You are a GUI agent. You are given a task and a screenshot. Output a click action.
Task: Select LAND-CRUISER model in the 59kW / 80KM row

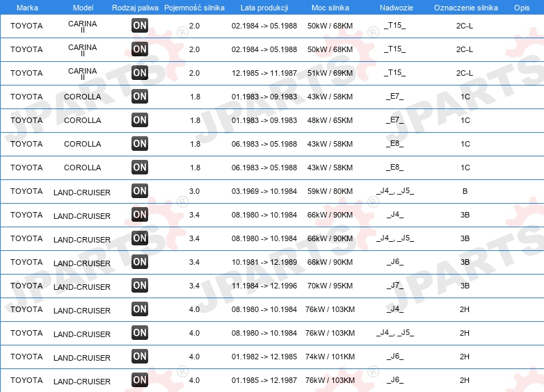[x=82, y=193]
